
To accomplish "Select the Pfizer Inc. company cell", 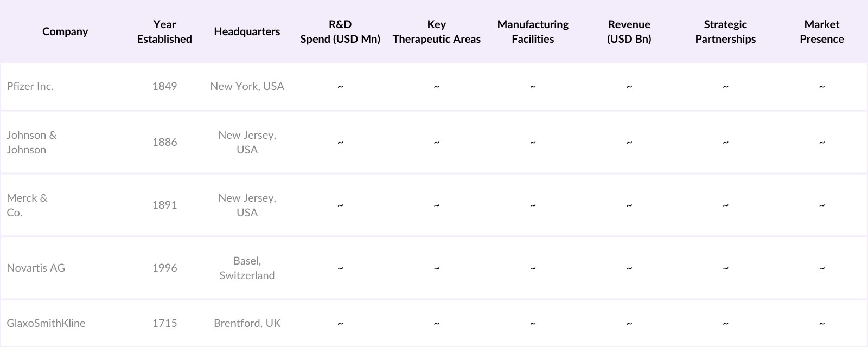I will (x=30, y=86).
